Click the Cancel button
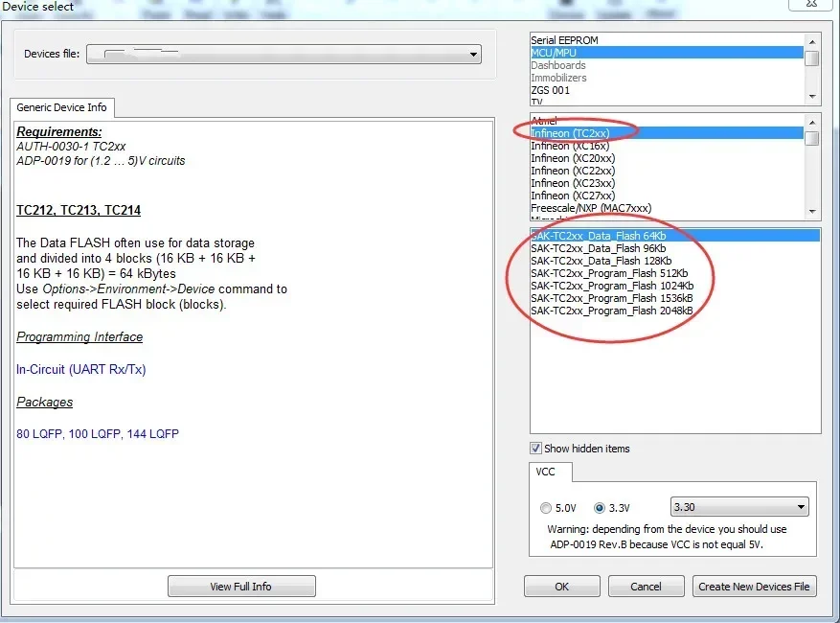Screen dimensions: 840x623 click(x=647, y=587)
